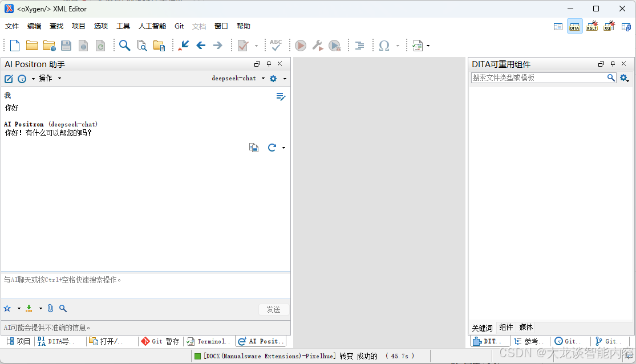
Task: Attach a file with paperclip icon
Action: (50, 309)
